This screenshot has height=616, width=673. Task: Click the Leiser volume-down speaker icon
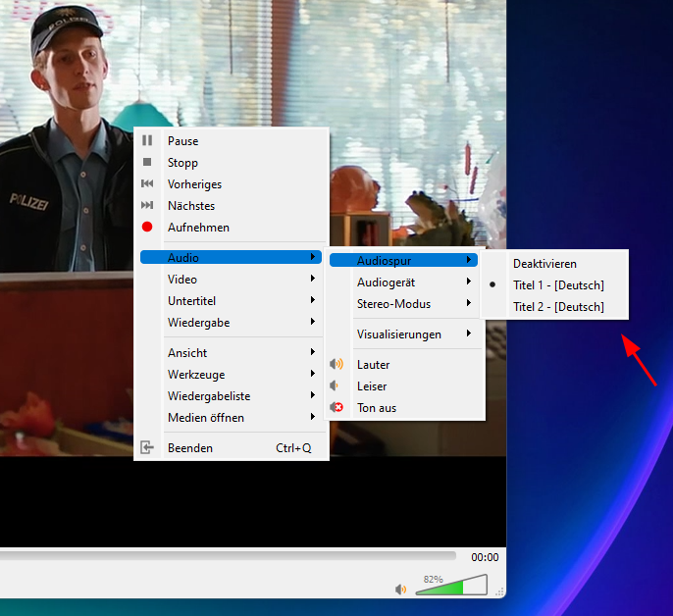pyautogui.click(x=335, y=385)
